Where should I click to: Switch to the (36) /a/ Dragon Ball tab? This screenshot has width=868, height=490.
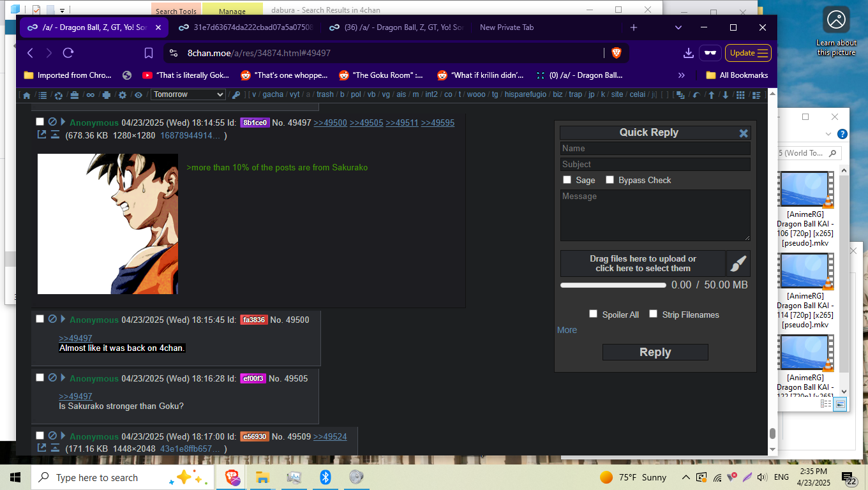pyautogui.click(x=396, y=27)
